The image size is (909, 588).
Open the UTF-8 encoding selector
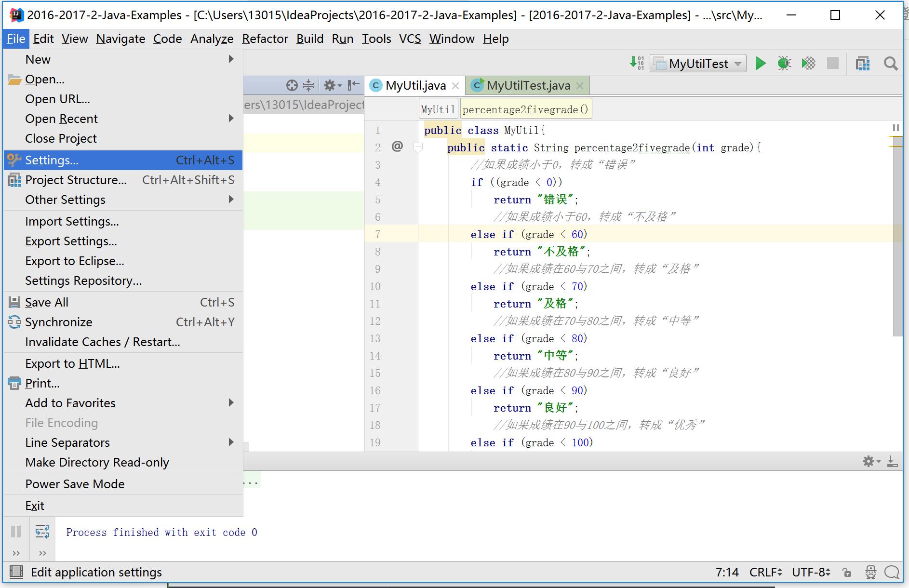pos(812,572)
